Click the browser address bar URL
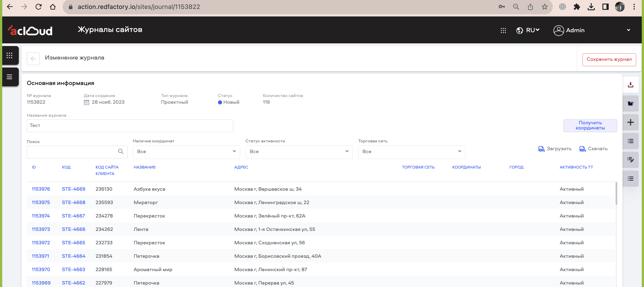This screenshot has width=644, height=287. pyautogui.click(x=139, y=7)
